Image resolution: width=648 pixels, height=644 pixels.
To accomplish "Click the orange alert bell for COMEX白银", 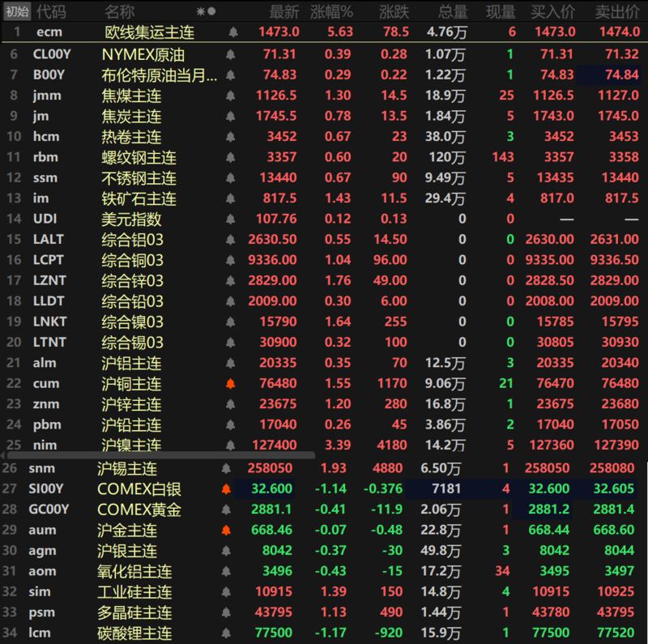I will coord(226,489).
